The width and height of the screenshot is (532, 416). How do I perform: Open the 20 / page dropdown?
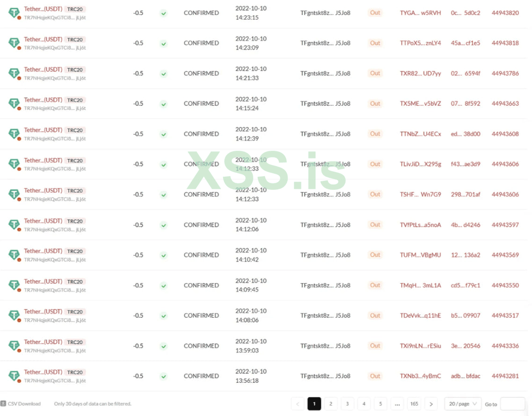462,404
